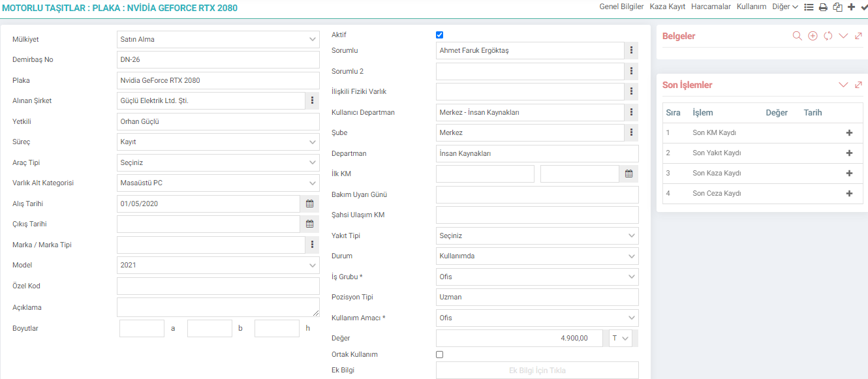Go to Kullanım tab

tap(751, 7)
